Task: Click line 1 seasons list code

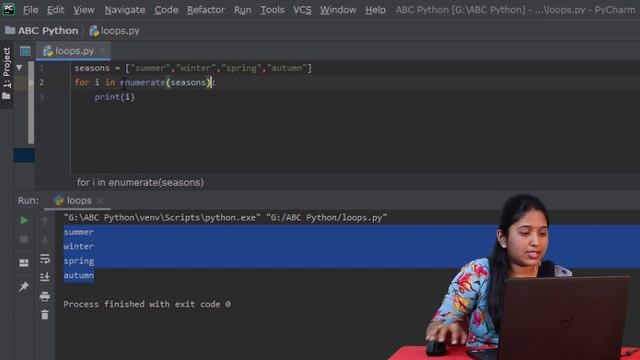Action: pos(193,68)
